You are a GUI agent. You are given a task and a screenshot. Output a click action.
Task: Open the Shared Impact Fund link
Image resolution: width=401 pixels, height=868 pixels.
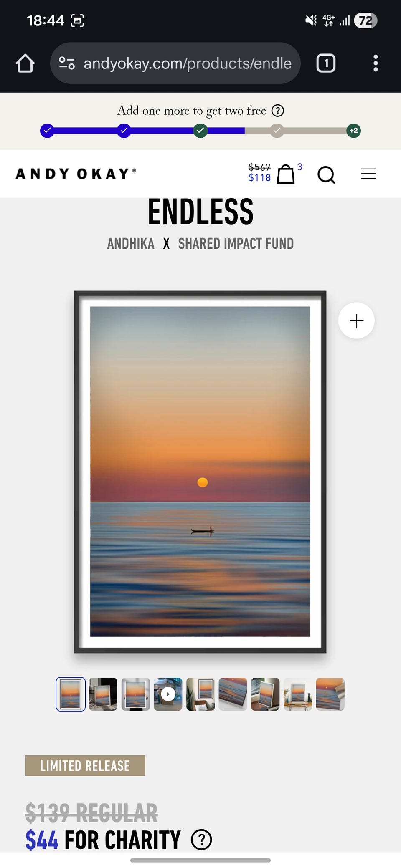236,244
